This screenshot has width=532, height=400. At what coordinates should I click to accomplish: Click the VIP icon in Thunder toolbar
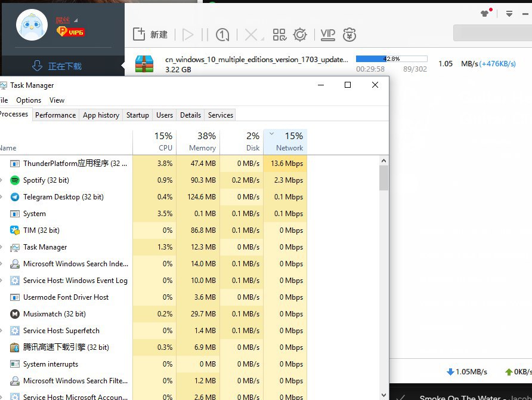click(327, 35)
